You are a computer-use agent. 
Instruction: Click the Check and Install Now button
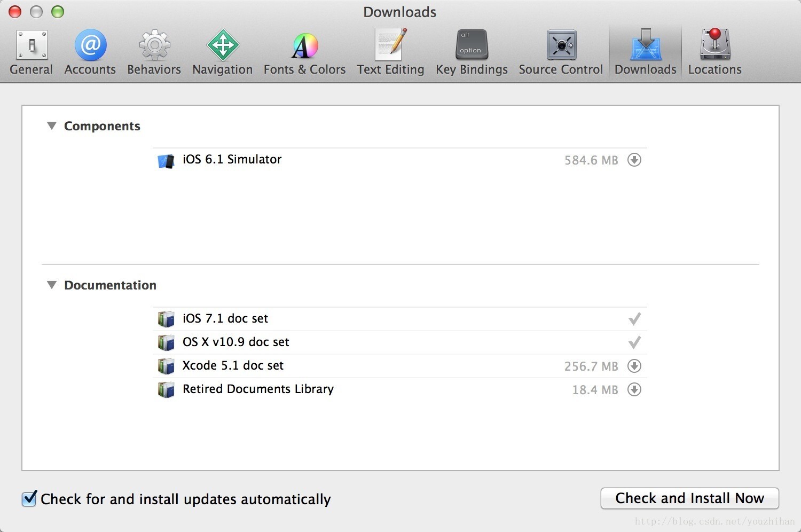coord(689,498)
